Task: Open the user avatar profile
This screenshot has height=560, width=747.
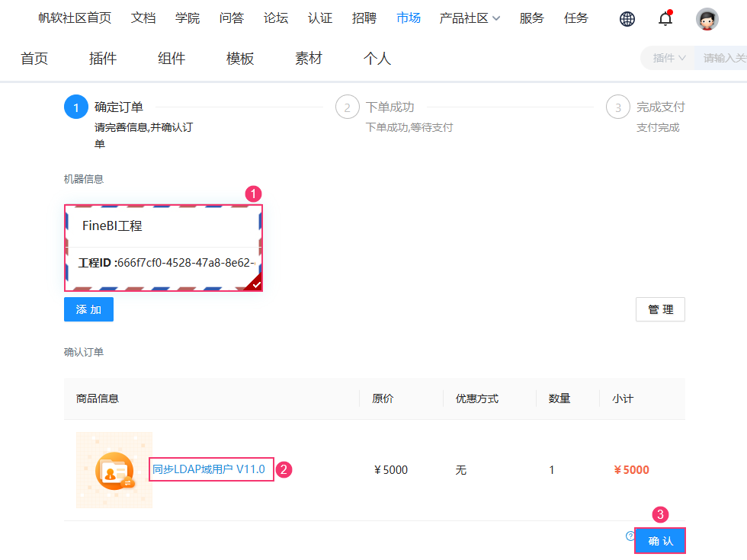Action: [x=707, y=19]
